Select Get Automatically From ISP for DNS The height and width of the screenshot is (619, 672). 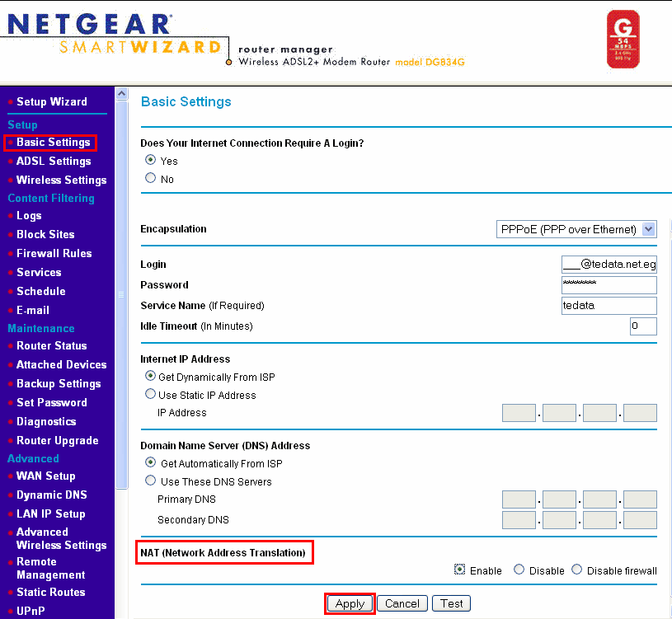(x=150, y=462)
